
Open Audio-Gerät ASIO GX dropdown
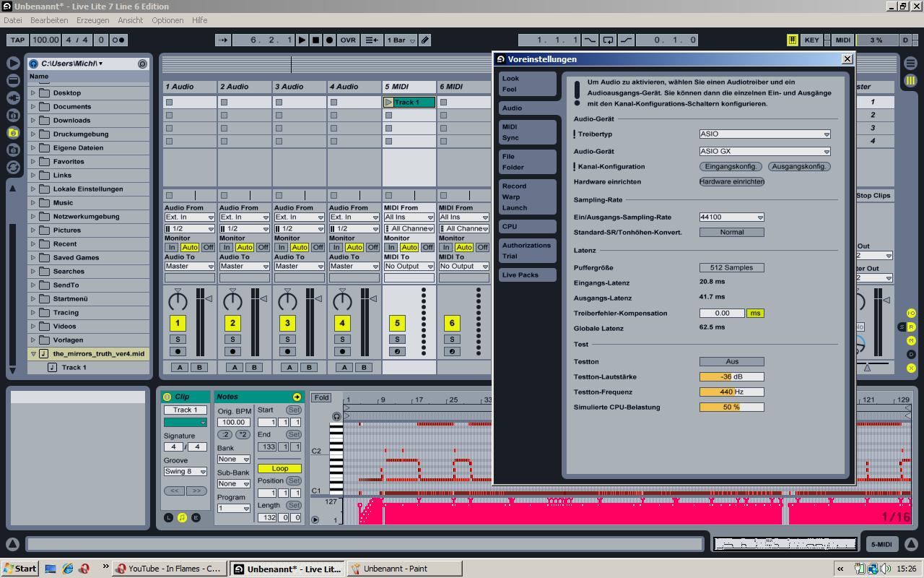764,151
